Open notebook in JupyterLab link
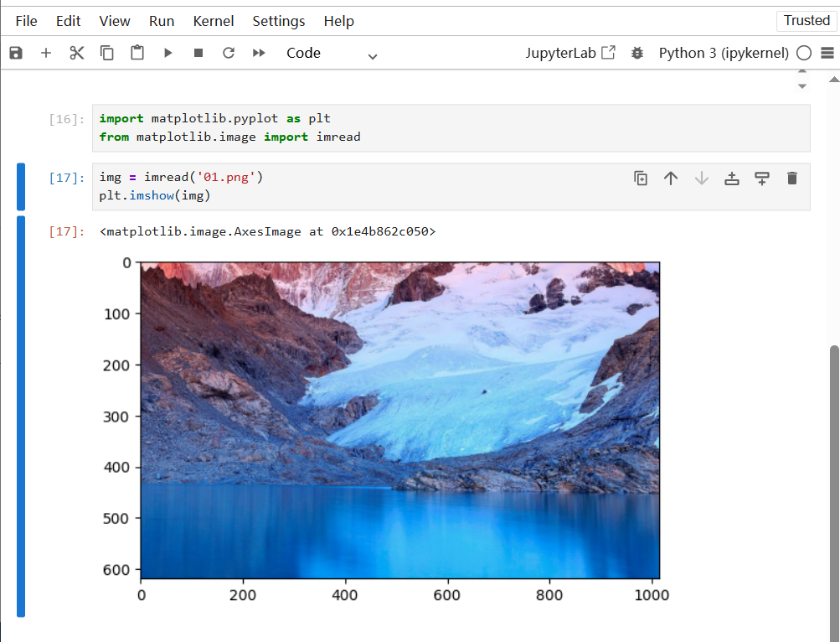Screen dimensions: 840x642 click(569, 53)
